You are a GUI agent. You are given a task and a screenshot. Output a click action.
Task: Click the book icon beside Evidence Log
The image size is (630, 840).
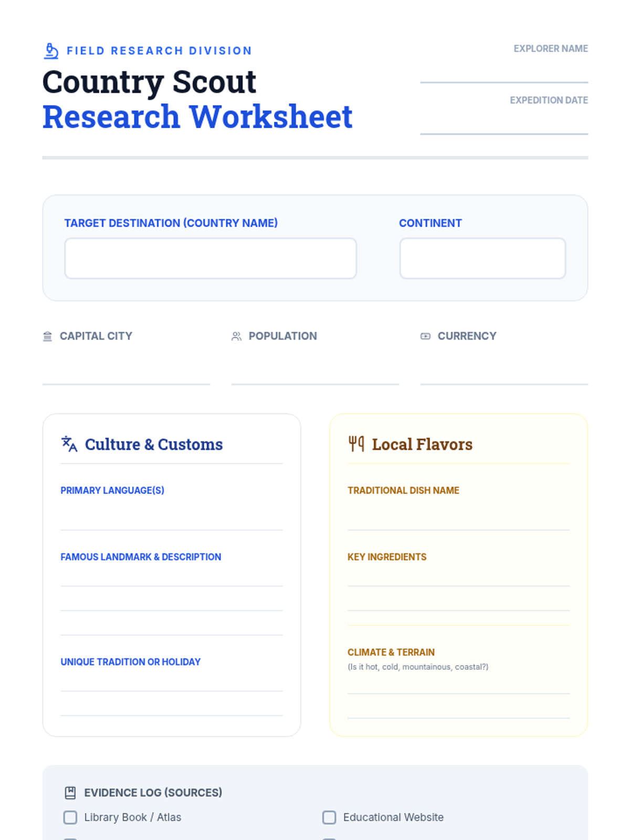pos(70,793)
